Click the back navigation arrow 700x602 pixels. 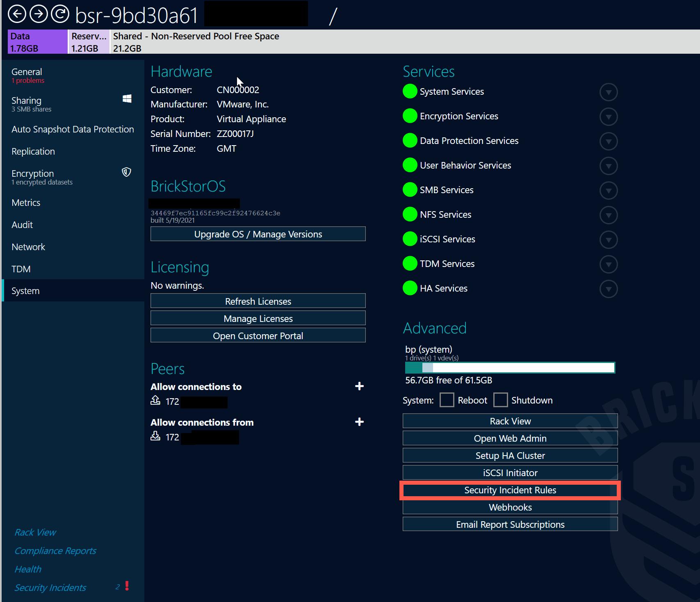[17, 14]
